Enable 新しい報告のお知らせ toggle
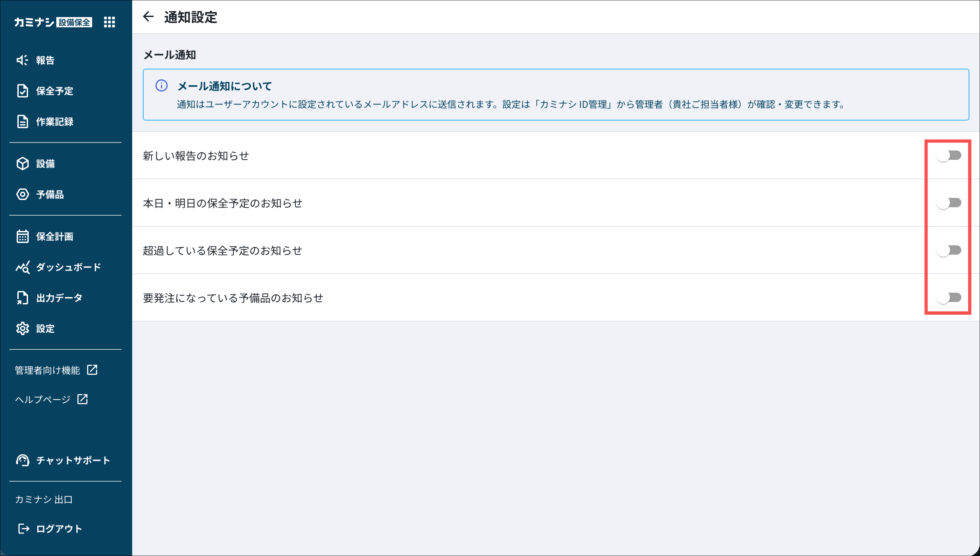Screen dimensions: 980x556 pyautogui.click(x=949, y=156)
